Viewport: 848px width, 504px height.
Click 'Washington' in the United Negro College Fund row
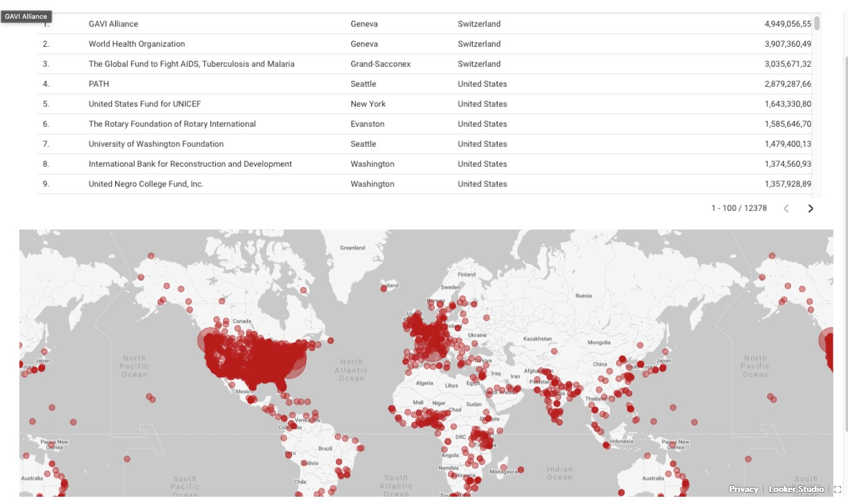pyautogui.click(x=372, y=184)
